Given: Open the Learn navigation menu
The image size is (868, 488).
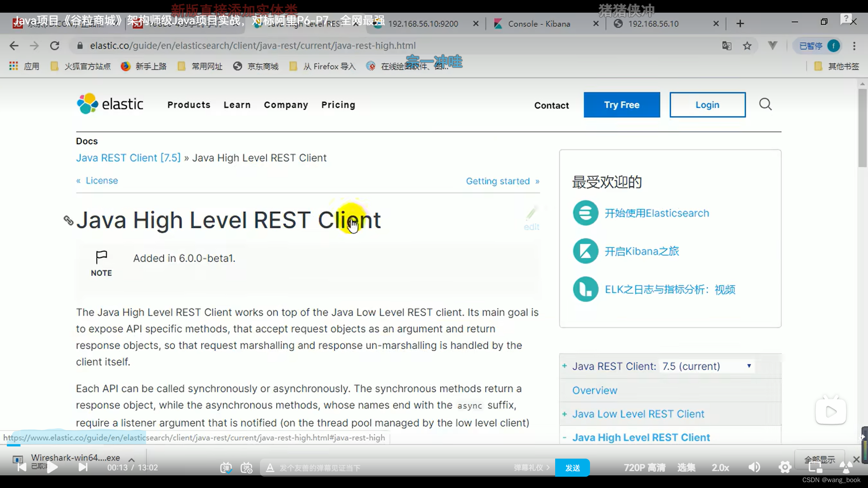Looking at the screenshot, I should pos(237,105).
